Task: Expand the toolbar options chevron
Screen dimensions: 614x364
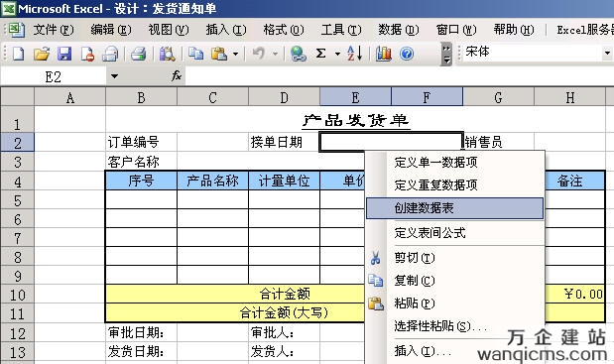Action: click(x=446, y=54)
